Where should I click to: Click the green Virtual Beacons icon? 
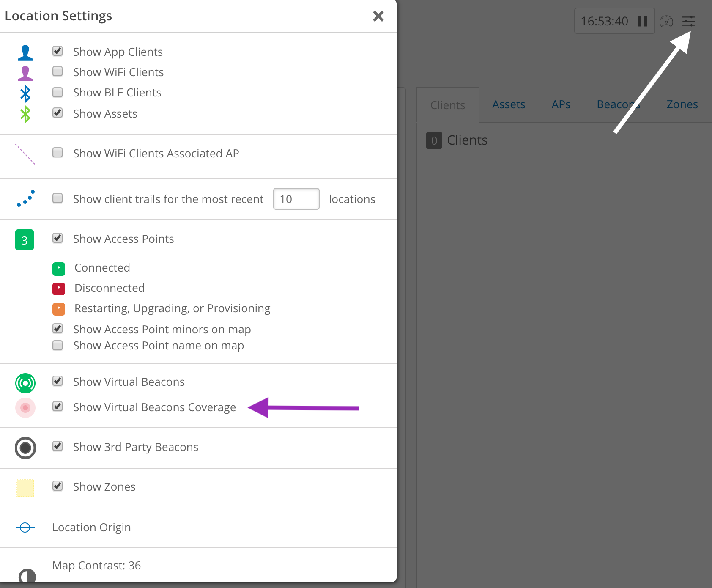click(x=25, y=383)
